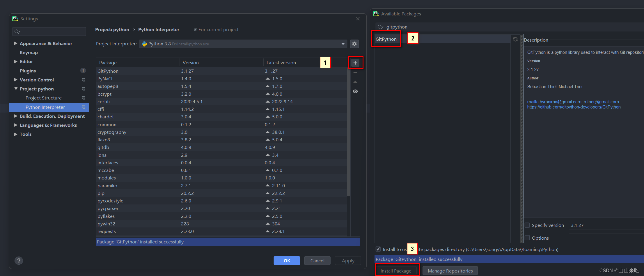Click the Install Package button
Viewport: 644px width, 276px height.
396,271
